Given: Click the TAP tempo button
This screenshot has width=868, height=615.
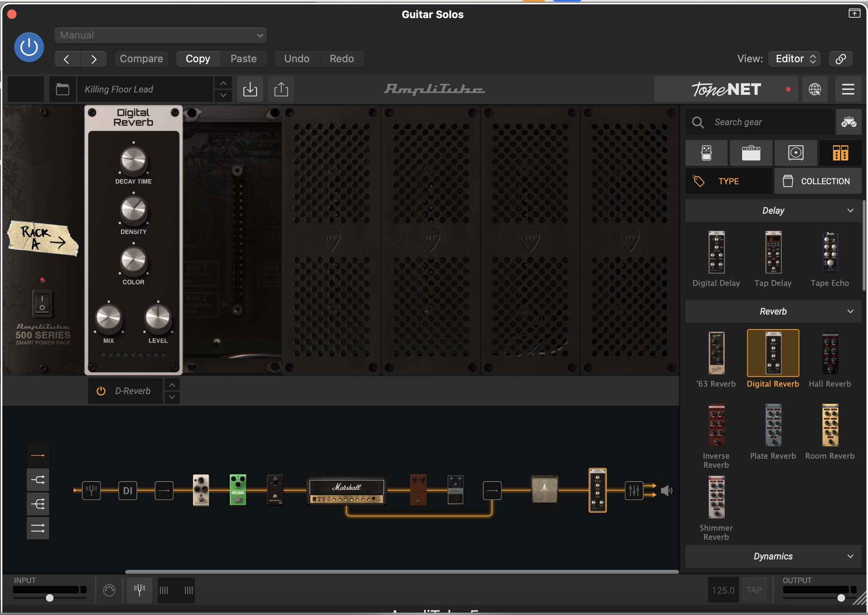Looking at the screenshot, I should click(x=754, y=590).
